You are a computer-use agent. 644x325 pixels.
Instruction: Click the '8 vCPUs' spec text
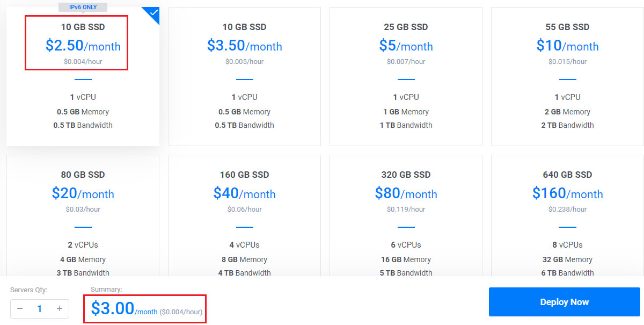pyautogui.click(x=567, y=245)
